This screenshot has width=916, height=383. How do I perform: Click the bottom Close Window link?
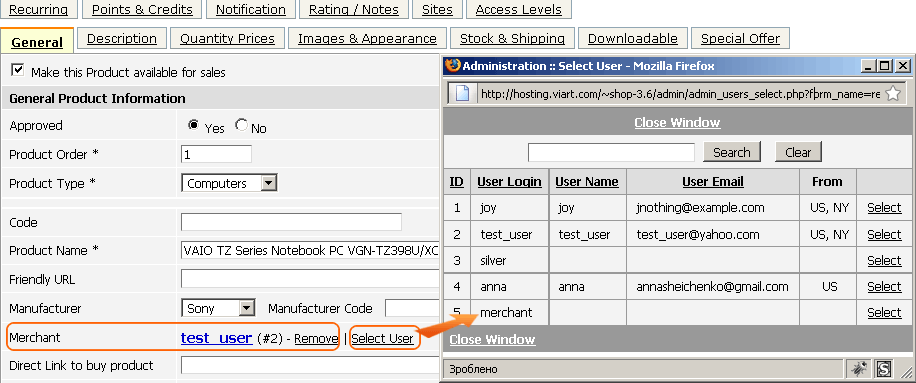[x=492, y=339]
